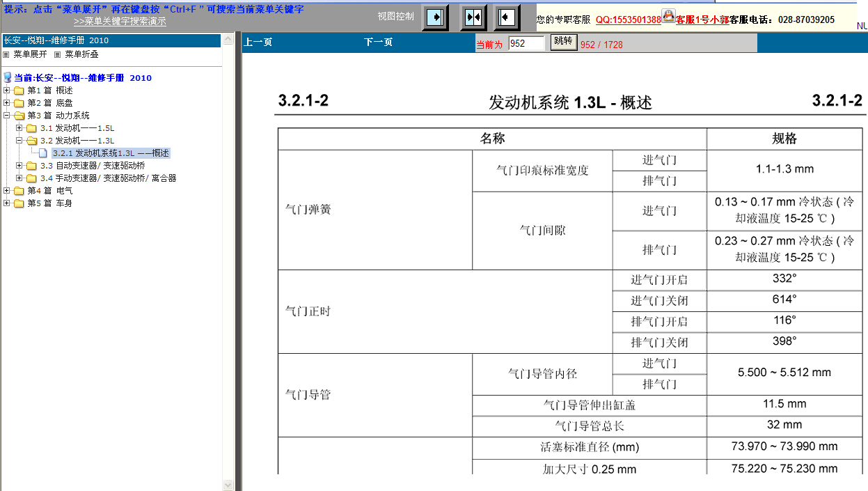Image resolution: width=868 pixels, height=491 pixels.
Task: Click the folder icon for 3.3 自动变速器
Action: (31, 166)
